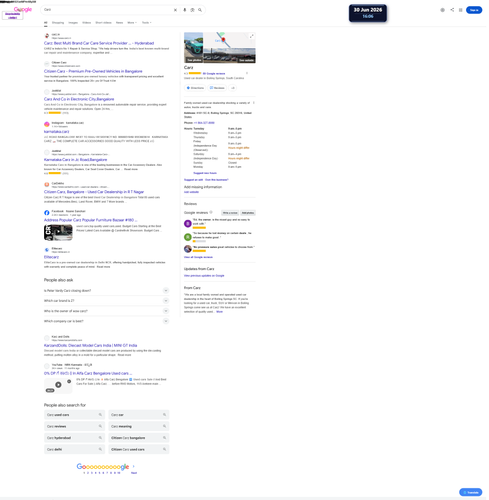This screenshot has height=500, width=489.
Task: Click the blue Sign in button
Action: point(474,10)
